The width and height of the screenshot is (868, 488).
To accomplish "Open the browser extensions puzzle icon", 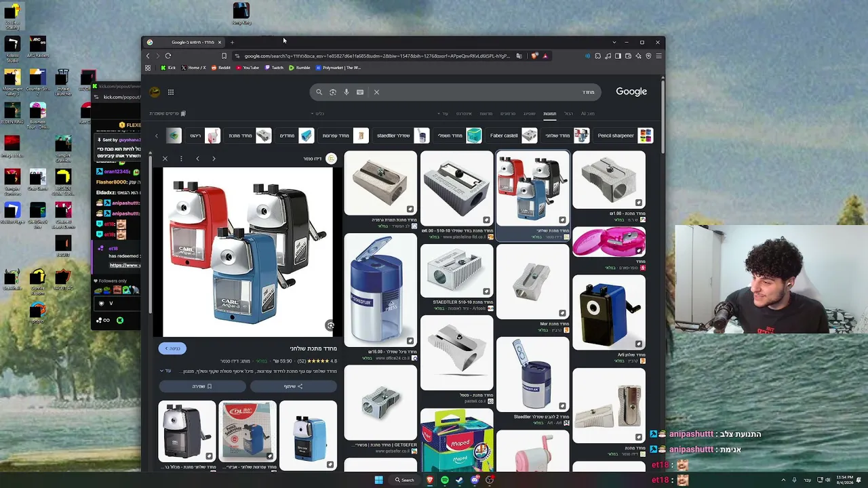I will point(597,56).
